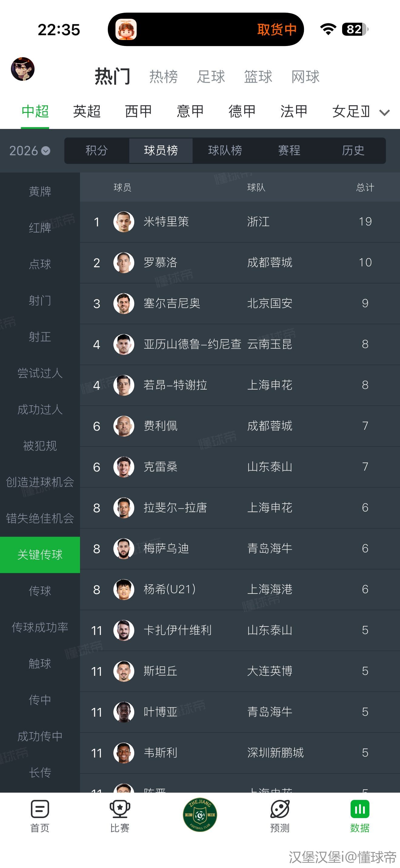Tap the 数据 chart icon
The height and width of the screenshot is (868, 400).
tap(359, 809)
